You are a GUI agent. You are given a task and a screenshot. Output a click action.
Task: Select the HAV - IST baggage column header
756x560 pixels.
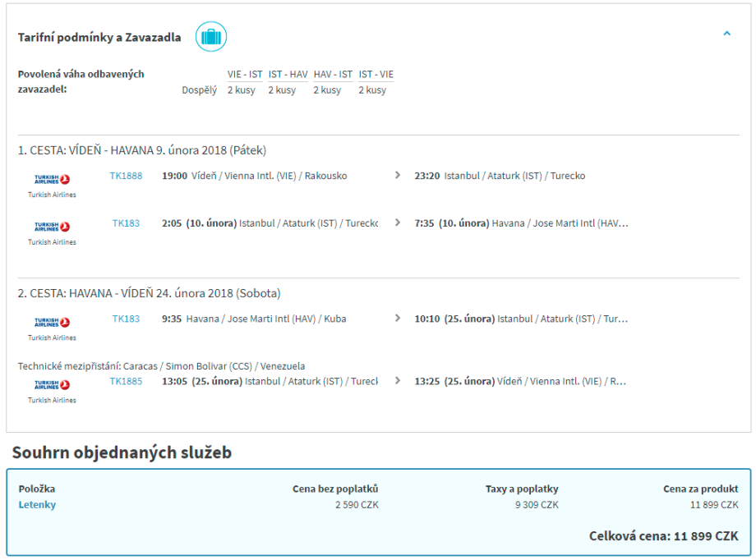(333, 74)
